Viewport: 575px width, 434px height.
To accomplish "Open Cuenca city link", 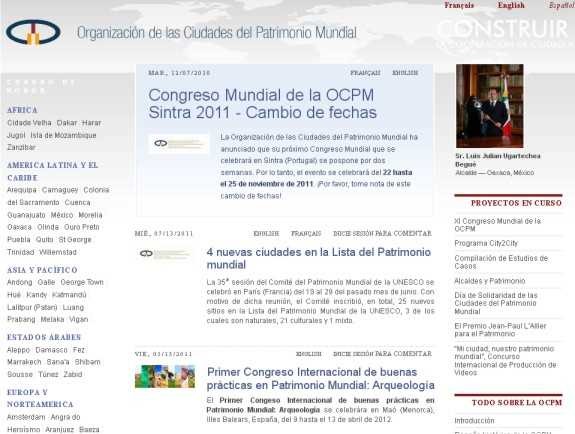I will point(77,203).
